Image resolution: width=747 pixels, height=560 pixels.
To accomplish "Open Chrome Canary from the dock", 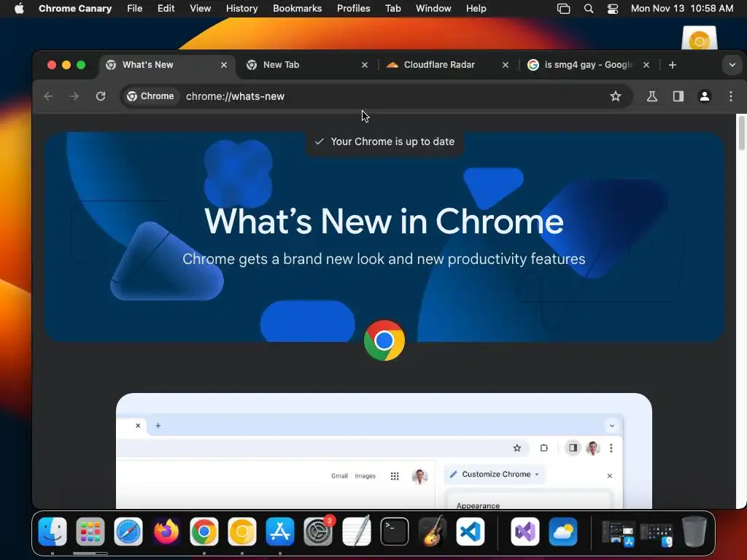I will 242,532.
